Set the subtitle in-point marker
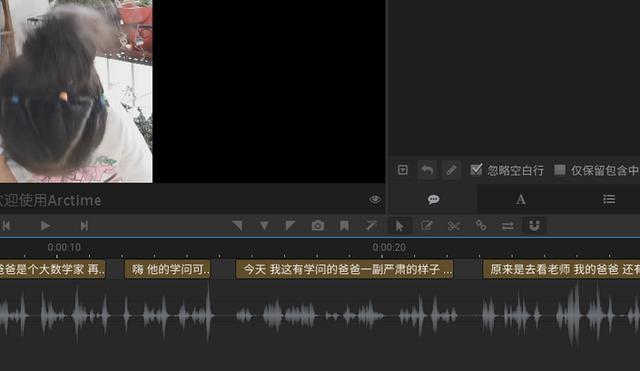 pos(237,225)
